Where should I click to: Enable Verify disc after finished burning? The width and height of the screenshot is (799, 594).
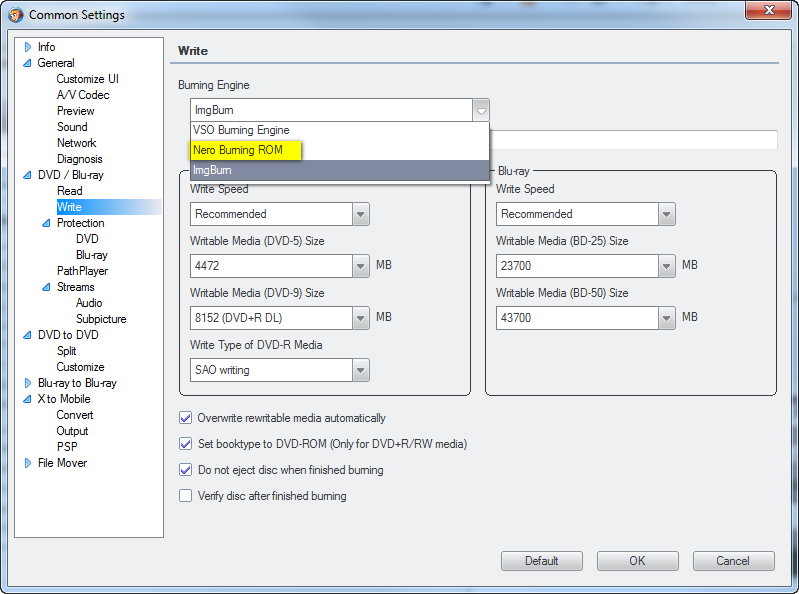tap(185, 496)
